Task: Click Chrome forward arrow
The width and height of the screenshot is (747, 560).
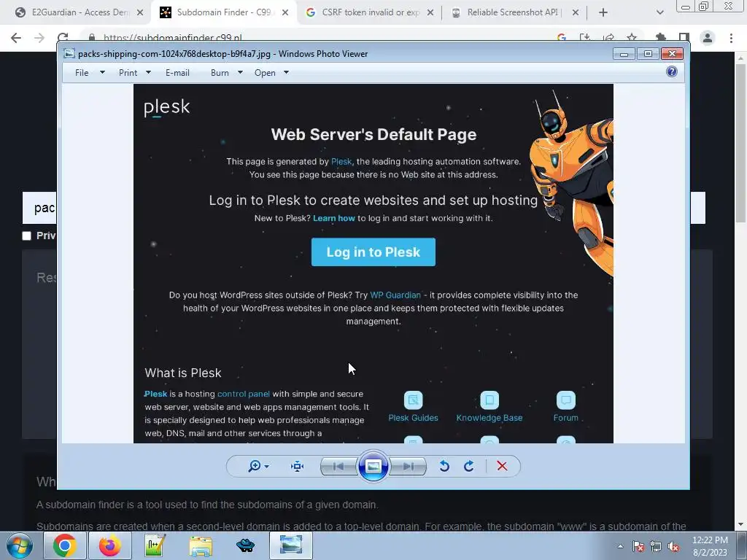Action: tap(39, 38)
